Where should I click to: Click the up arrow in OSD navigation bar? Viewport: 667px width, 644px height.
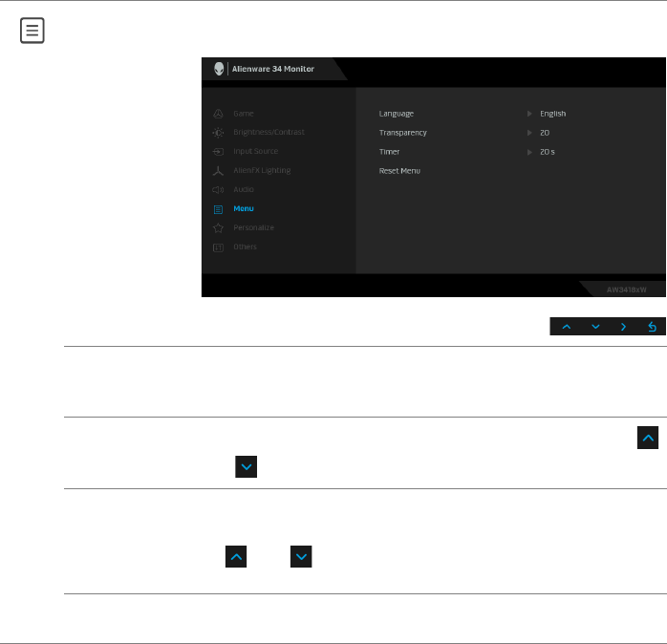tap(566, 327)
